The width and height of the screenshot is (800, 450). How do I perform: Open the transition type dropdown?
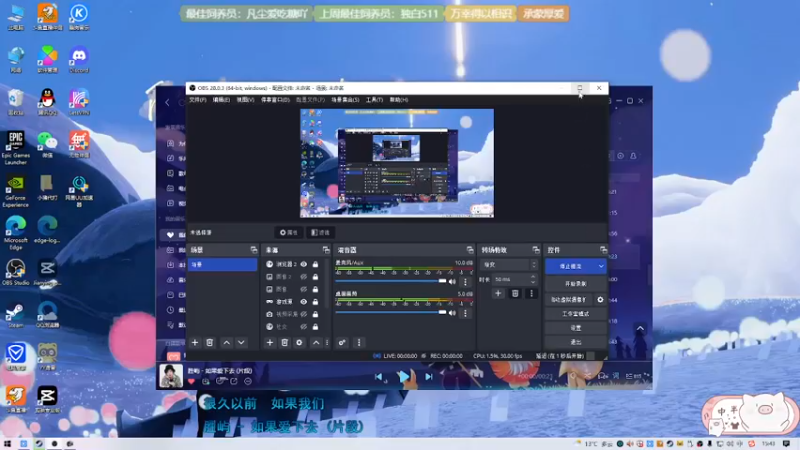[509, 265]
